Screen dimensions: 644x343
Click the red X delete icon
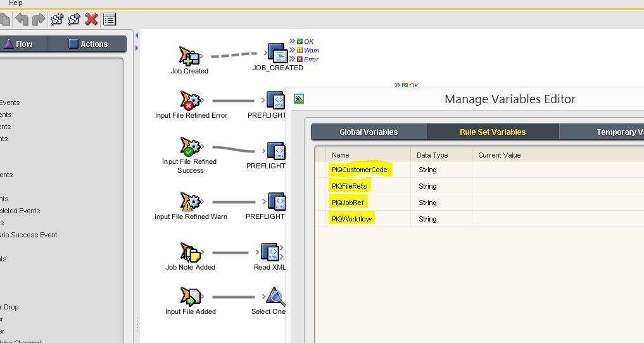coord(91,19)
